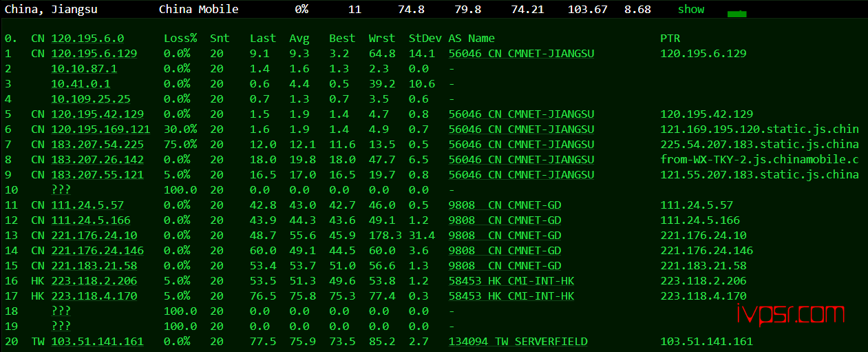The image size is (868, 352).
Task: Open AS link 56046 in hop 6
Action: (521, 130)
